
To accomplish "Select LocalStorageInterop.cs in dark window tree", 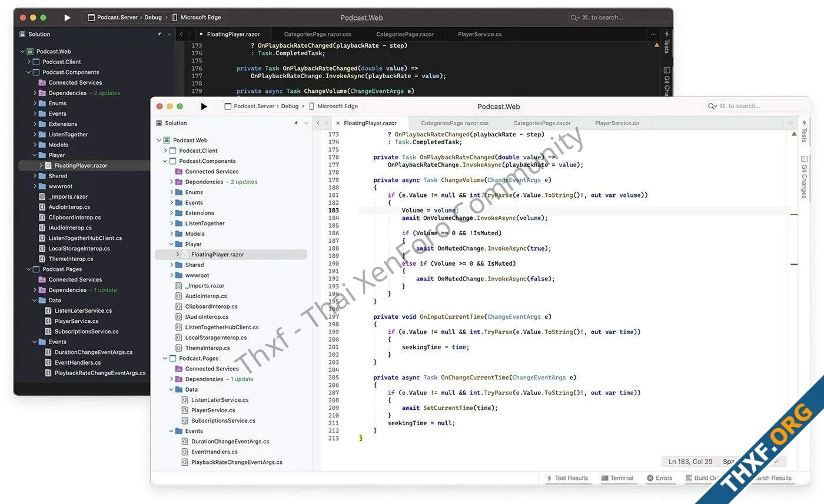I will coord(79,248).
